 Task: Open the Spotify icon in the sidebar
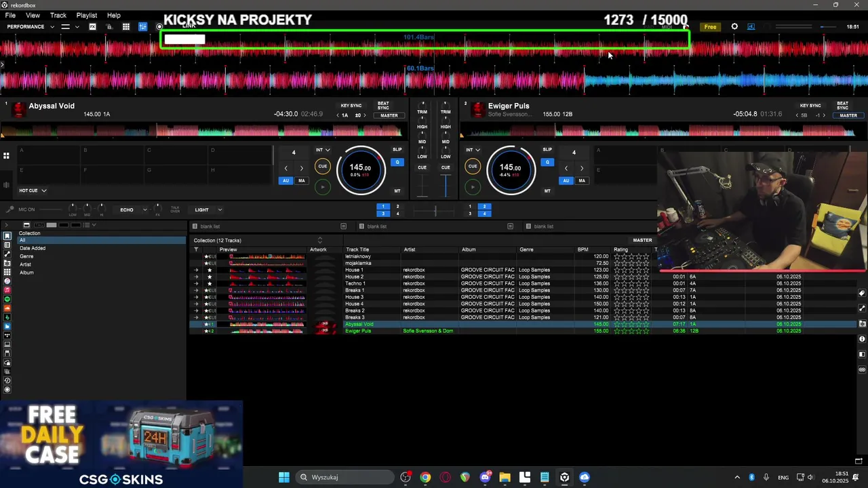(x=7, y=299)
